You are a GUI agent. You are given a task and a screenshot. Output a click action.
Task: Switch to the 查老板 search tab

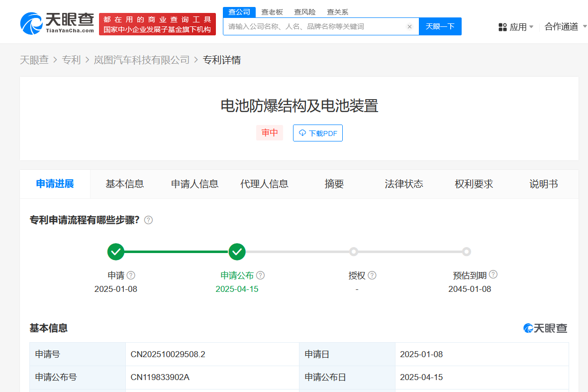point(272,12)
